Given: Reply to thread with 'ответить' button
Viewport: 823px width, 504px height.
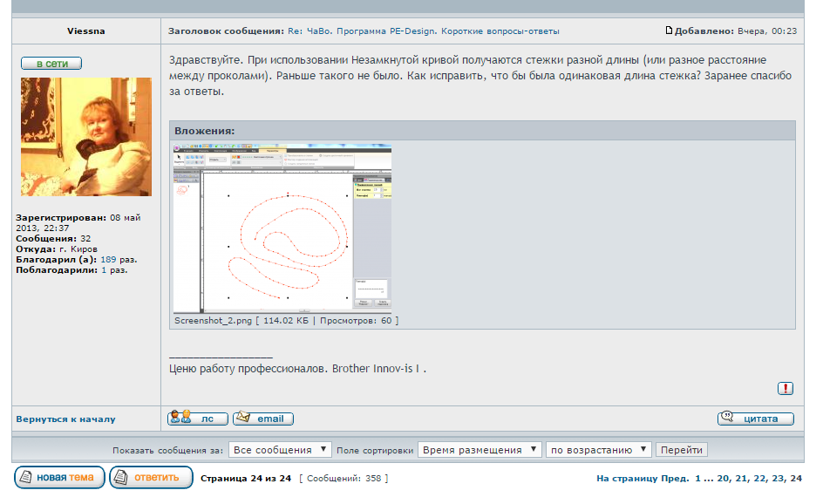Looking at the screenshot, I should click(x=151, y=477).
